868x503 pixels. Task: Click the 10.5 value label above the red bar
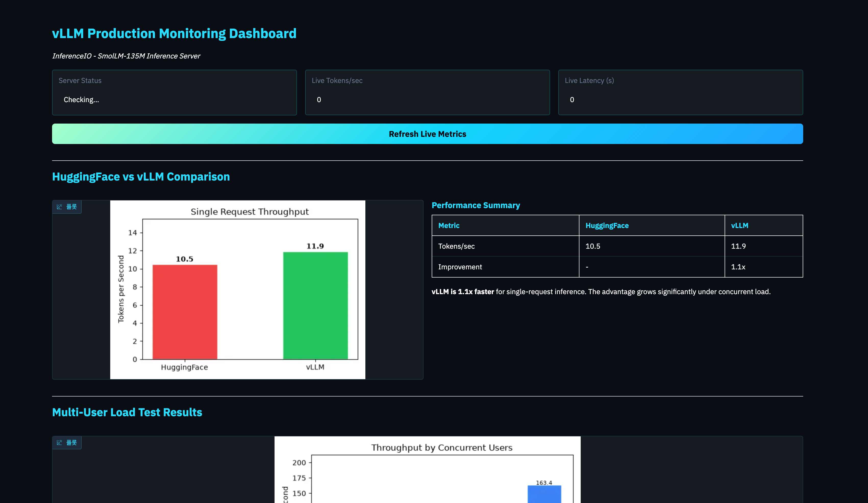tap(185, 259)
